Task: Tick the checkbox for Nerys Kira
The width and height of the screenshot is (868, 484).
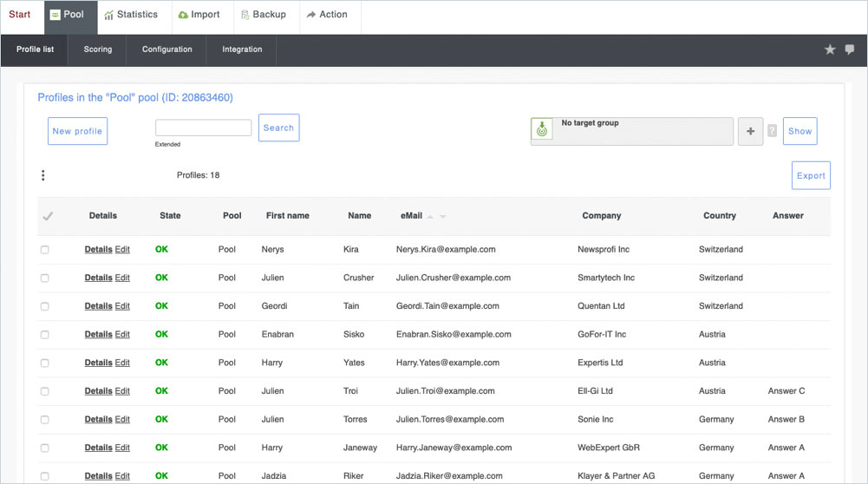Action: point(45,250)
